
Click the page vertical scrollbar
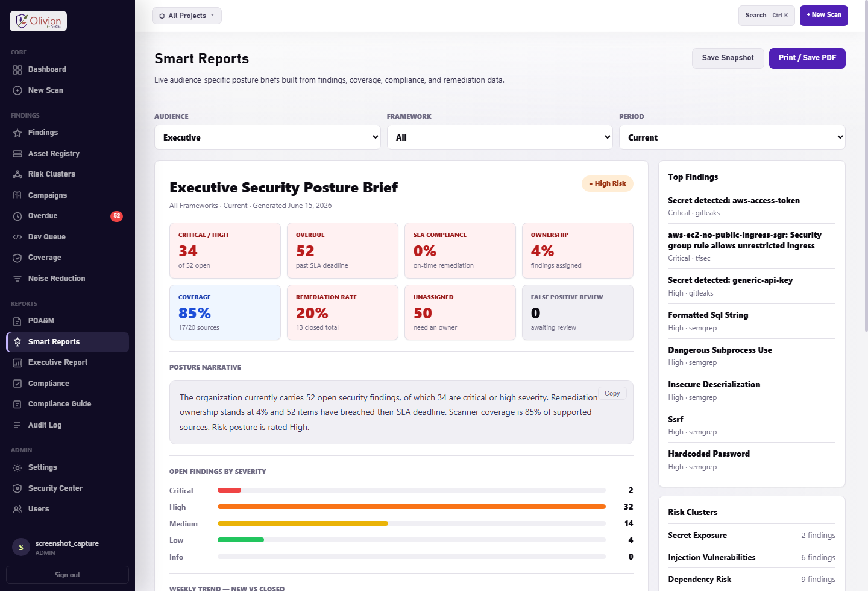pyautogui.click(x=866, y=166)
